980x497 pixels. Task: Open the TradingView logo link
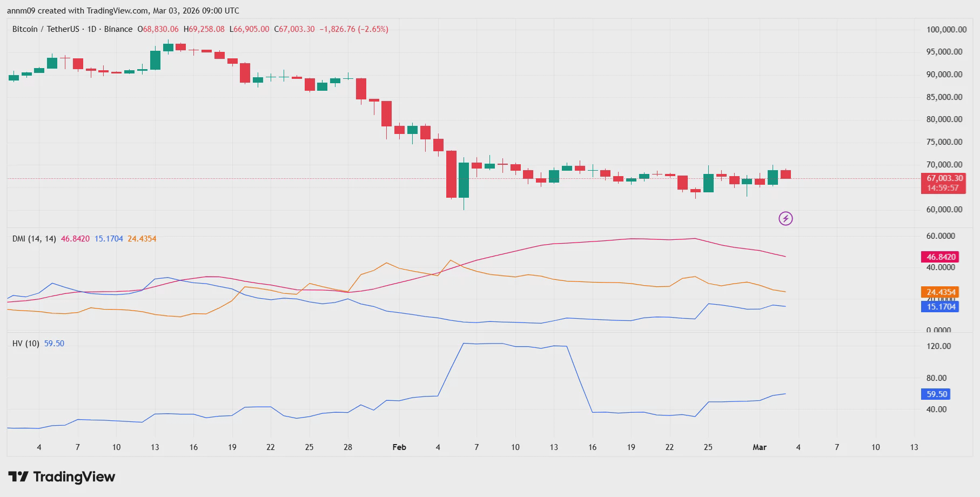click(x=61, y=478)
